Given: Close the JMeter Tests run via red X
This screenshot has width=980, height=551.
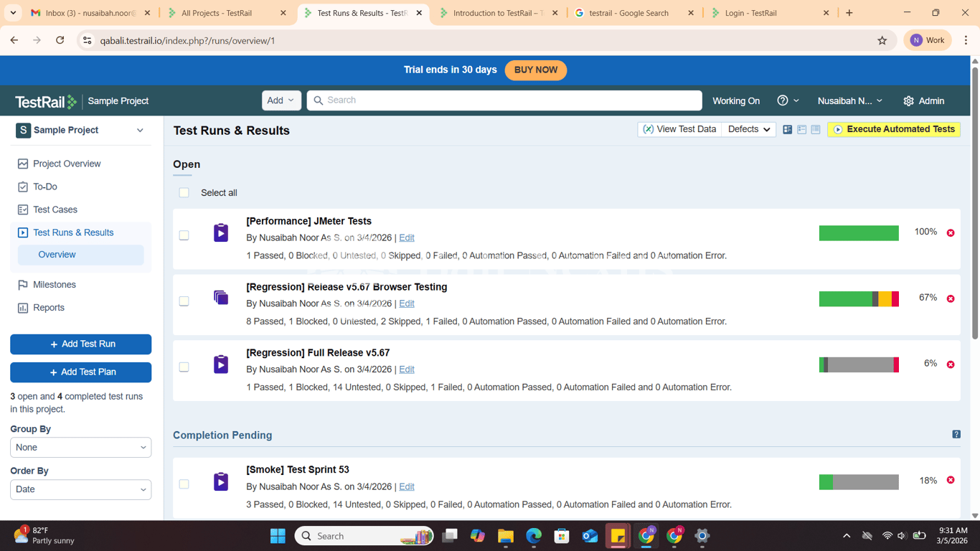Looking at the screenshot, I should [951, 233].
